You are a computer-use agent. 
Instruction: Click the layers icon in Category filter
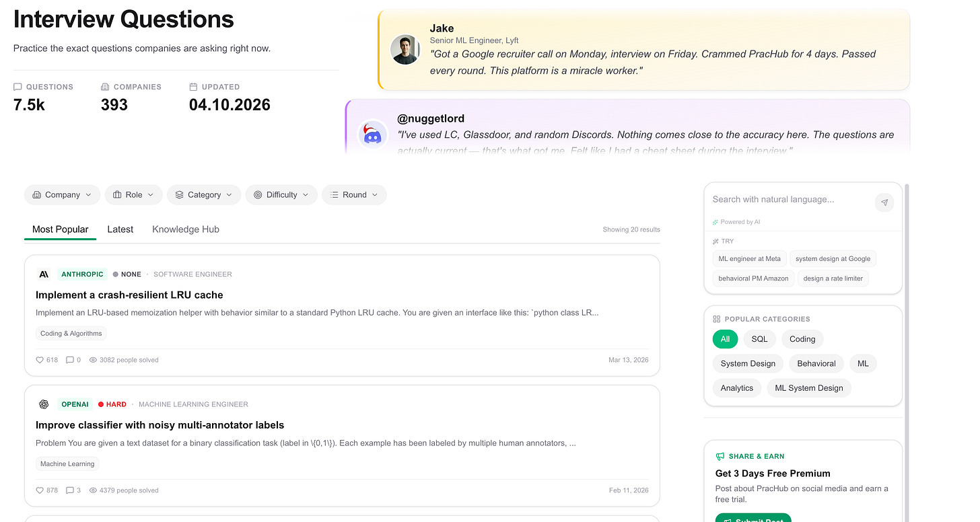179,195
